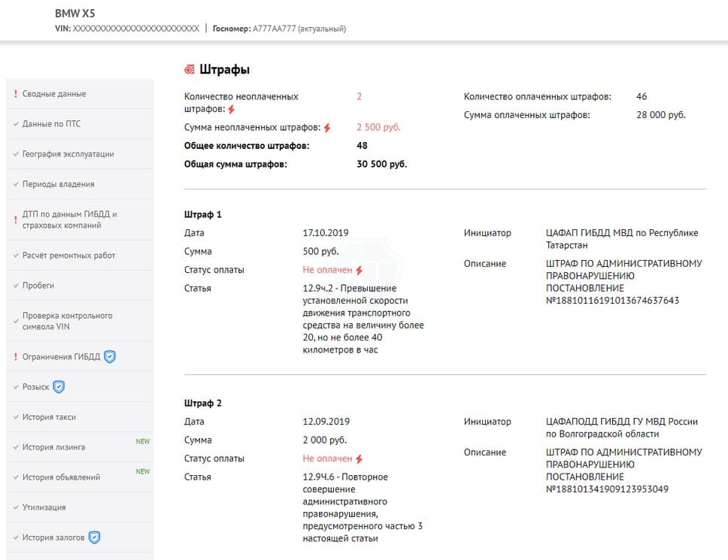Image resolution: width=728 pixels, height=560 pixels.
Task: Open the Пробеги sidebar item
Action: pos(80,286)
